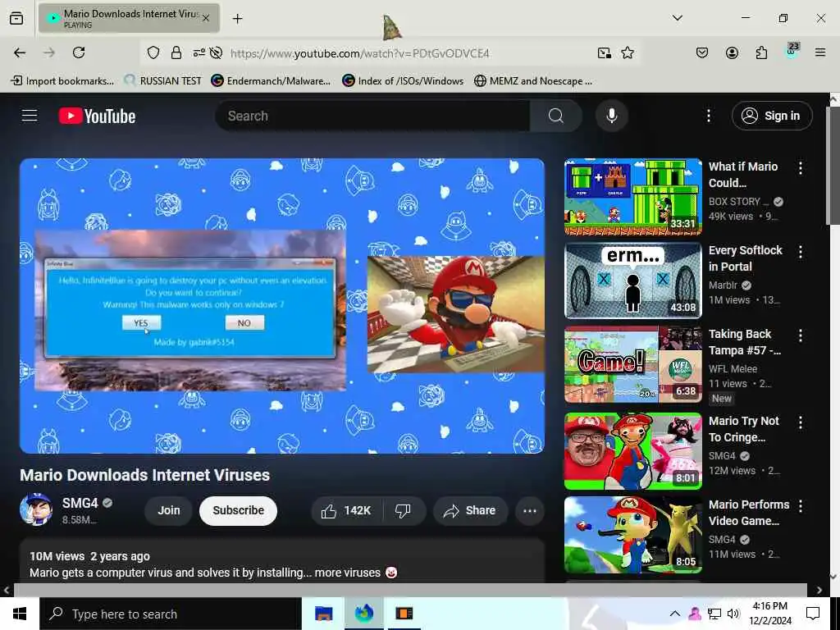
Task: Select the Mario Downloads Internet Viruses tab
Action: [x=129, y=18]
